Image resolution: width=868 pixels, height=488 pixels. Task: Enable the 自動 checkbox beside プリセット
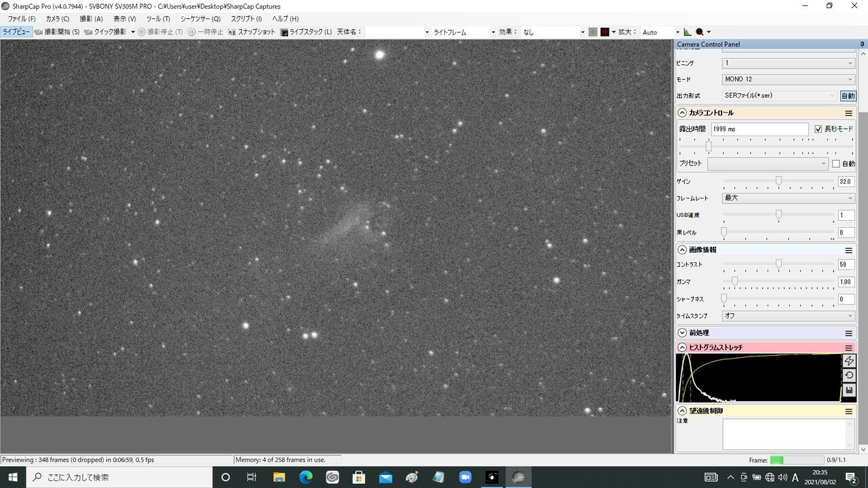836,163
